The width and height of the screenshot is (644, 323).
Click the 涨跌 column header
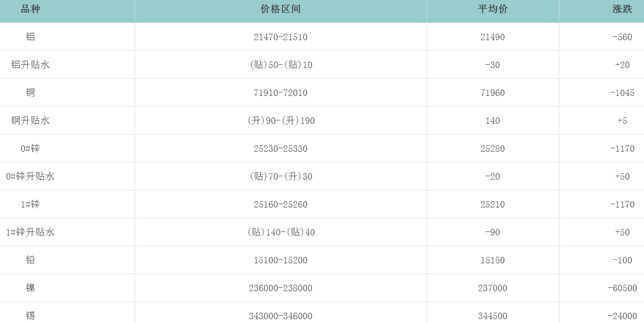(622, 9)
